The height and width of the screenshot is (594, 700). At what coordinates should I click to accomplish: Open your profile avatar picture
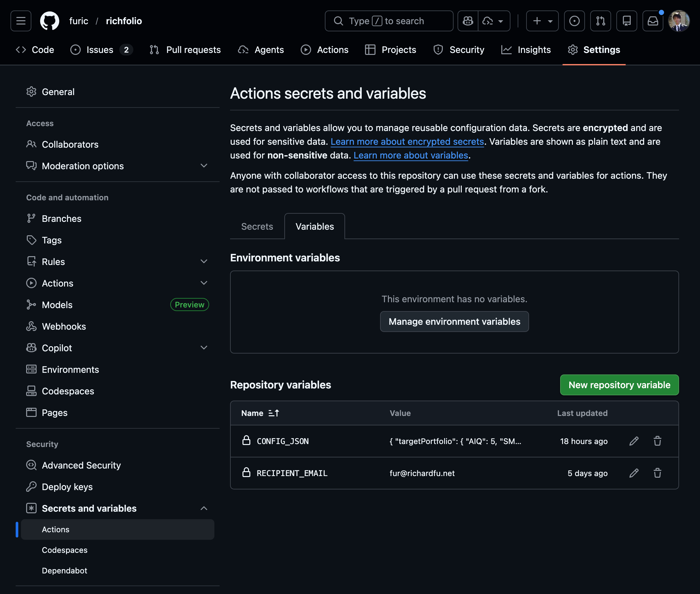point(679,21)
